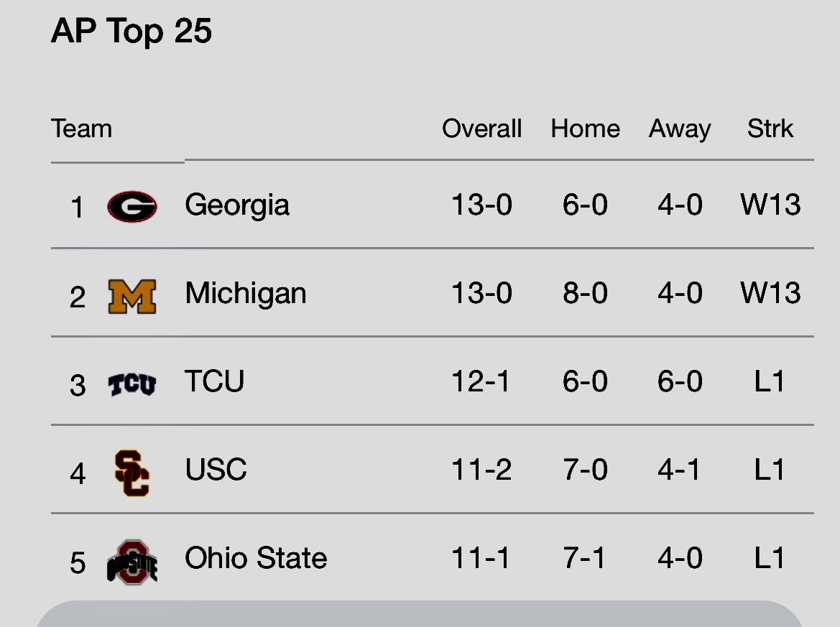Screen dimensions: 840x627
Task: Select the TCU team logo
Action: [131, 384]
